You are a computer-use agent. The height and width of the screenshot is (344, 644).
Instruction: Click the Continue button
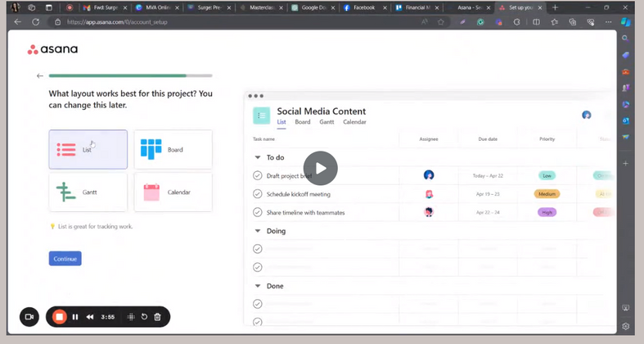(x=65, y=259)
